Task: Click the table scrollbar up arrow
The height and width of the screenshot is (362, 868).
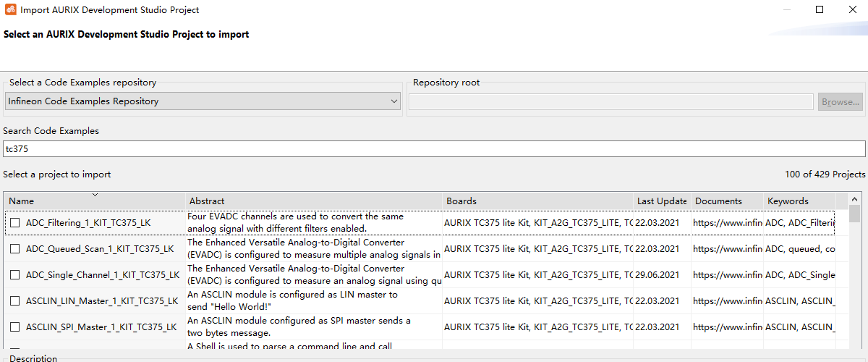Action: pos(855,198)
